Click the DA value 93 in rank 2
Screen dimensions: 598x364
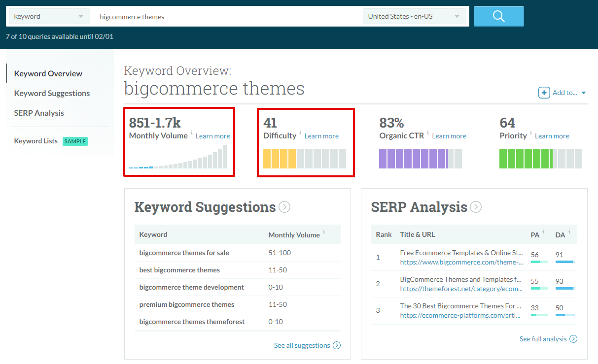(x=560, y=281)
